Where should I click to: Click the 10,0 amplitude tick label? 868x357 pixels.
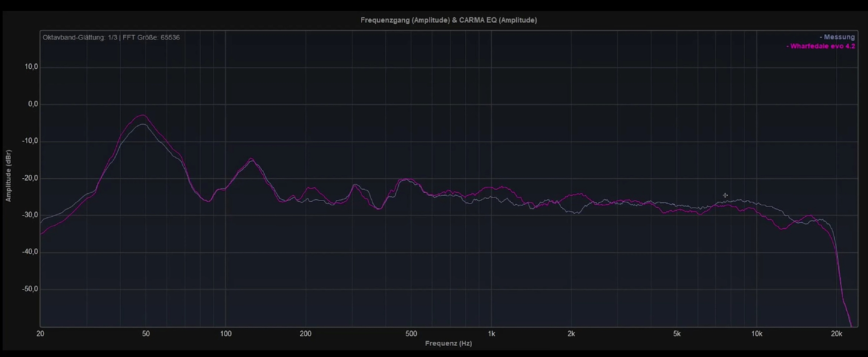click(31, 67)
